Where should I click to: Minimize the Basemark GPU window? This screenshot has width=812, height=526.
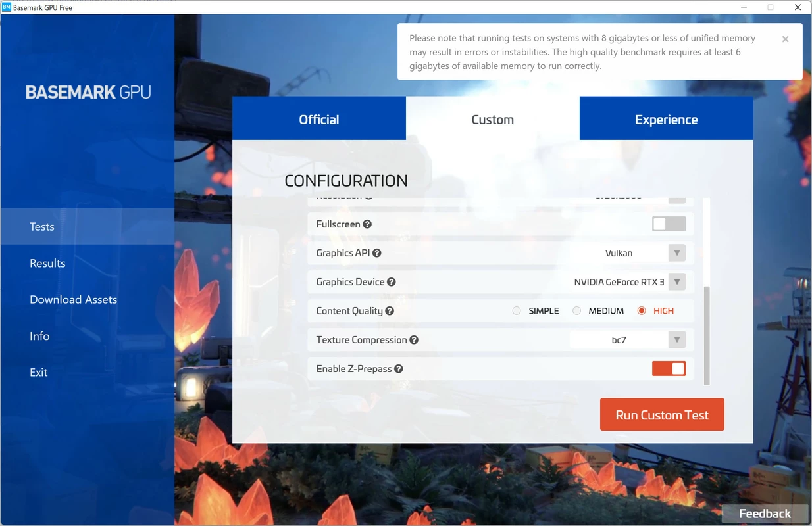coord(742,7)
